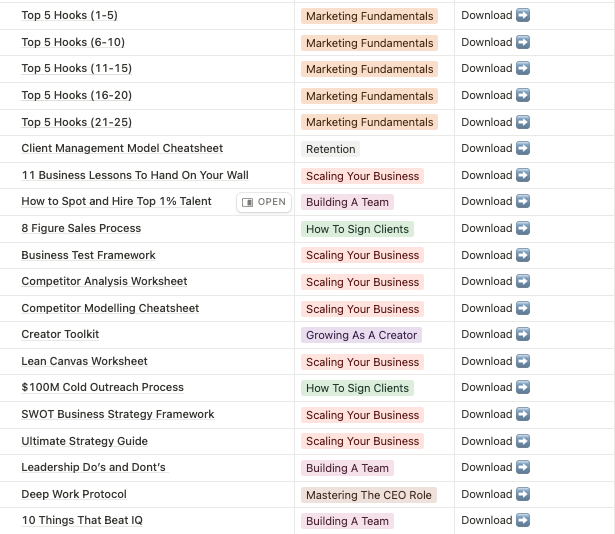Image resolution: width=615 pixels, height=534 pixels.
Task: Click the arrow icon in Business Test Framework row
Action: click(523, 255)
